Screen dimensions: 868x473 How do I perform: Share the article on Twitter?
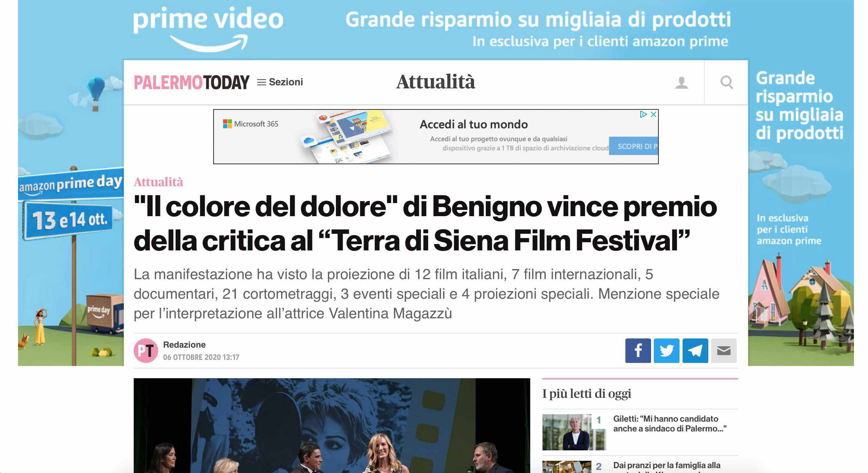[x=667, y=350]
